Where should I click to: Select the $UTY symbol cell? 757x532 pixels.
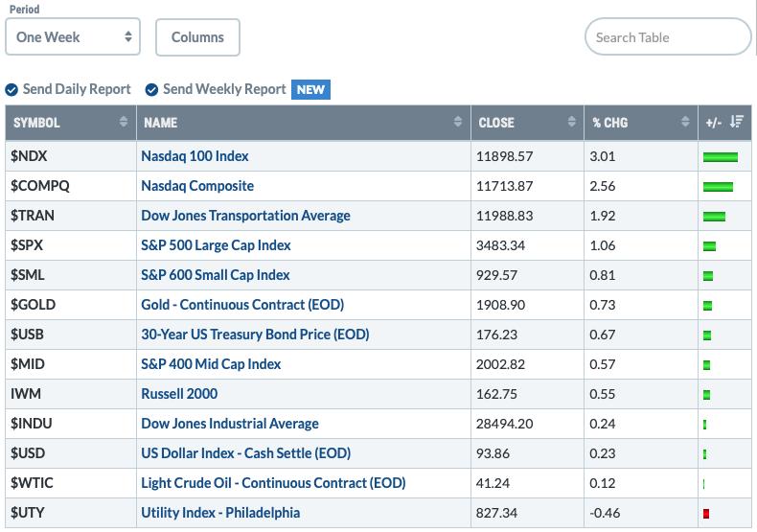pos(71,513)
